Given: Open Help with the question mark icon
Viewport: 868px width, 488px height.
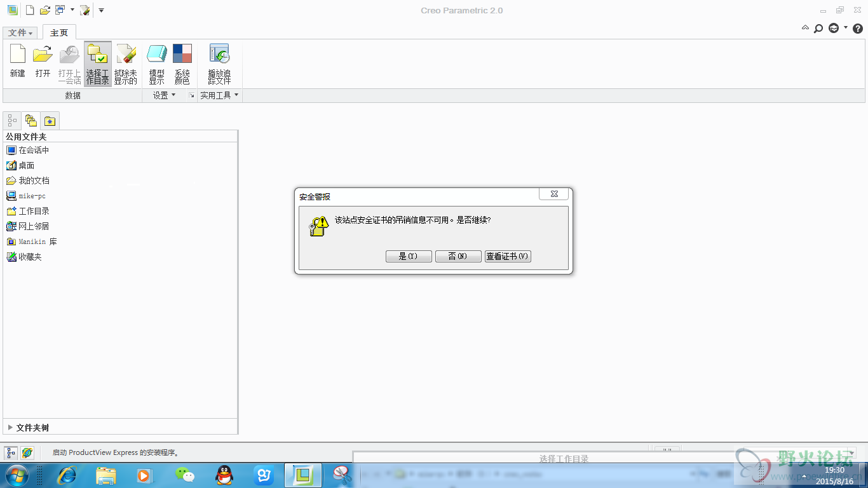Looking at the screenshot, I should (x=858, y=28).
